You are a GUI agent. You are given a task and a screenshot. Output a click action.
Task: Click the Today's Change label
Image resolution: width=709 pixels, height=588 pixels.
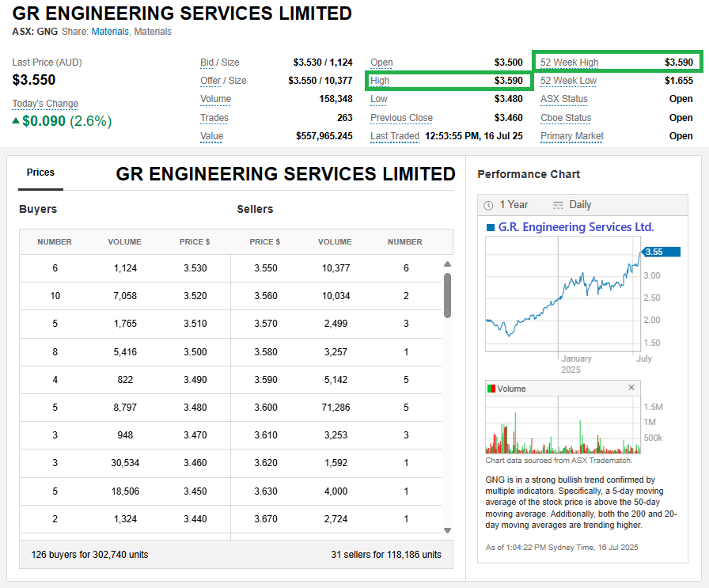click(45, 104)
